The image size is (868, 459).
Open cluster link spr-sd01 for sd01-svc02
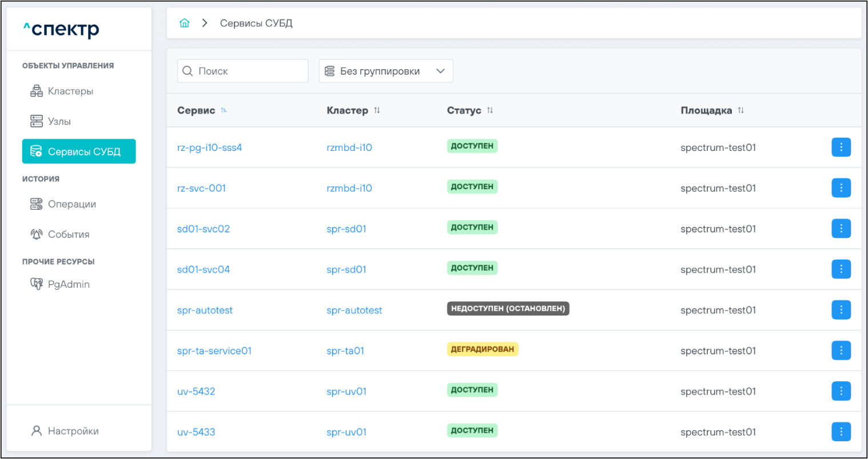point(346,229)
